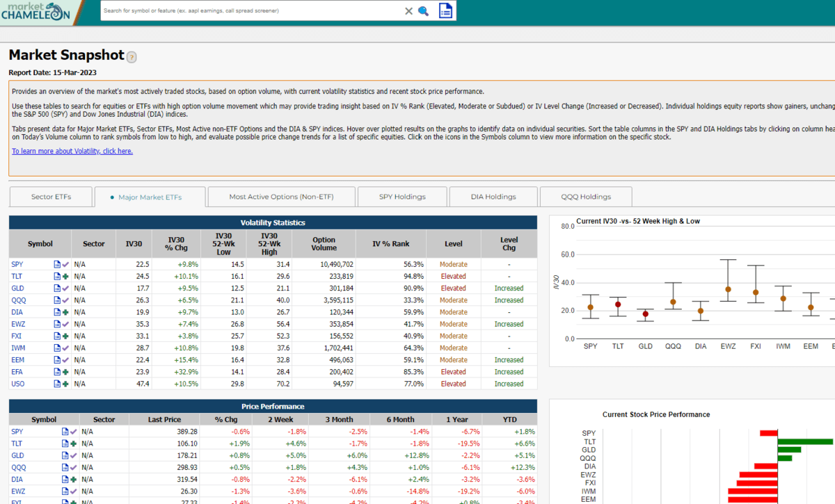Image resolution: width=835 pixels, height=504 pixels.
Task: Click GLD 6 Month value +12.8%
Action: pos(418,455)
